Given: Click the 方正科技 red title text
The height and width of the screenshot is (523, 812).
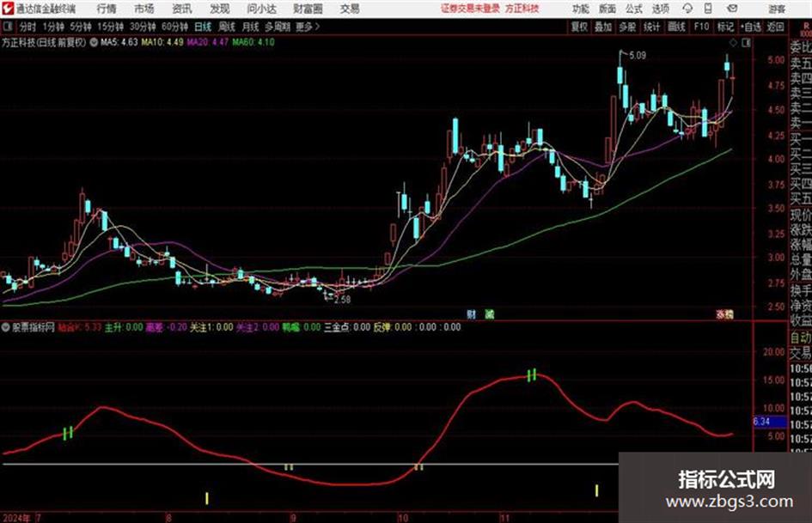Looking at the screenshot, I should [x=522, y=9].
